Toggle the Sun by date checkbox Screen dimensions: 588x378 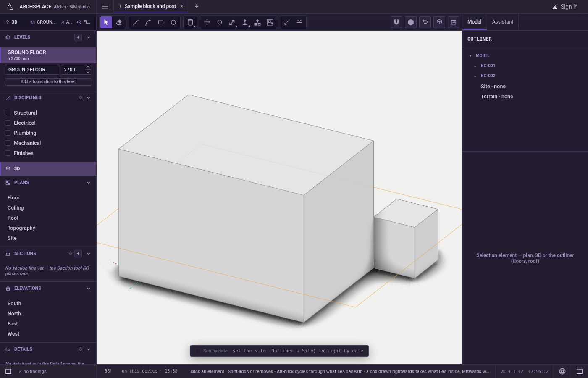tap(198, 351)
